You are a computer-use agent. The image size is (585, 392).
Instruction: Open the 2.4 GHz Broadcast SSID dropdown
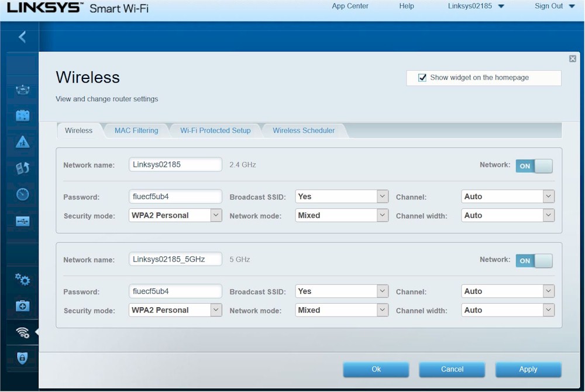[x=342, y=197]
